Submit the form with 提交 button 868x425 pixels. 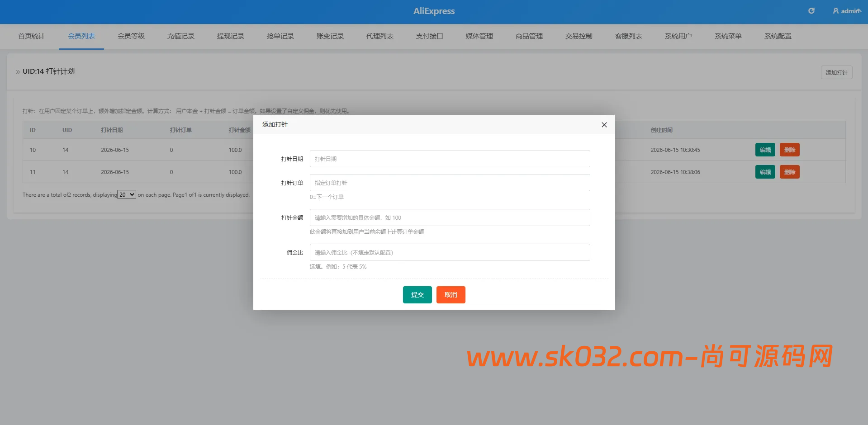(x=417, y=295)
